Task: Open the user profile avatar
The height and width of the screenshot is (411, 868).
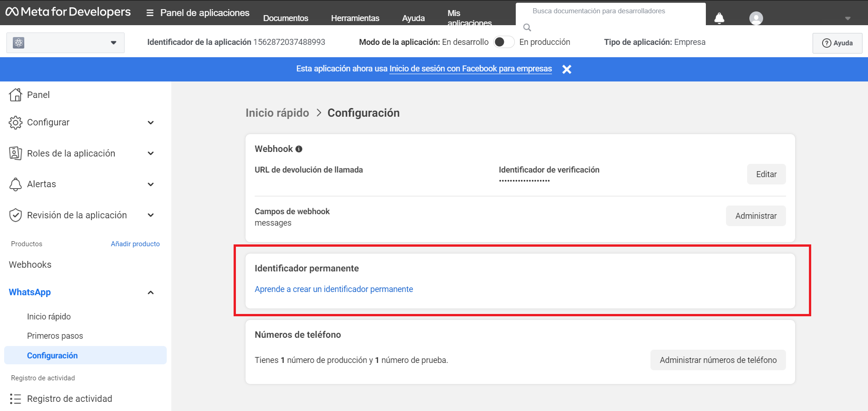Action: point(756,18)
